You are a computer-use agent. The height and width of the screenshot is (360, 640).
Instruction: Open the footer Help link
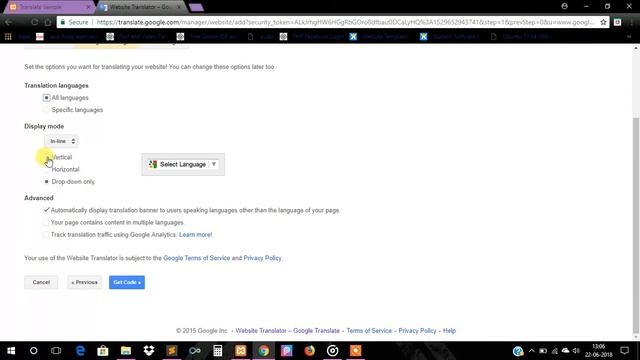(449, 331)
